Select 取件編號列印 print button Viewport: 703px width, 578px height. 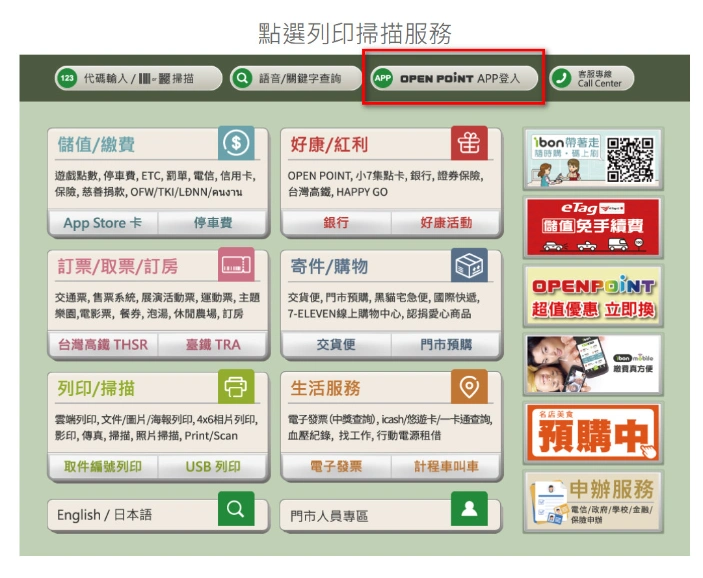(103, 466)
